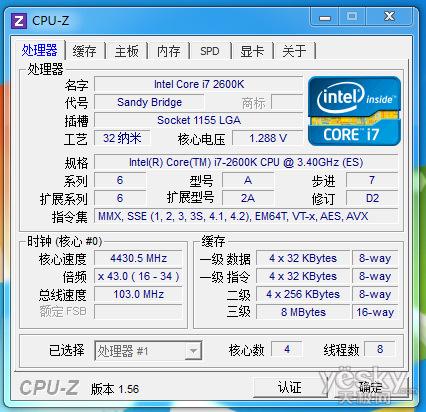This screenshot has width=426, height=412.
Task: Click the Intel Core i7 2600K name field
Action: point(199,84)
